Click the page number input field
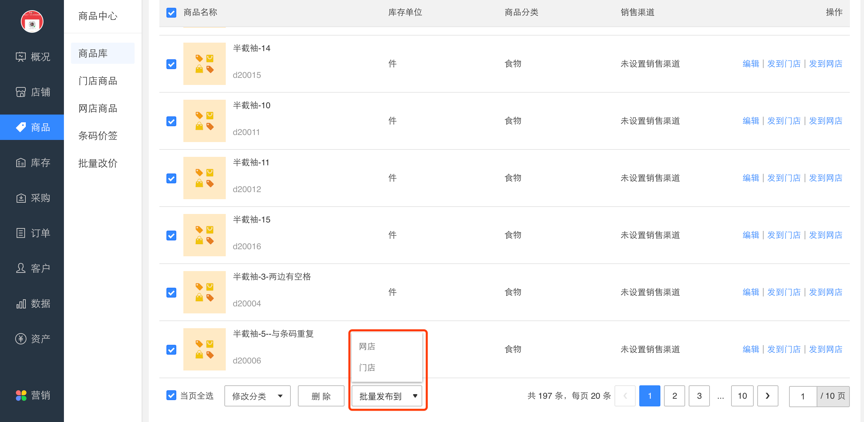The image size is (864, 422). click(803, 396)
